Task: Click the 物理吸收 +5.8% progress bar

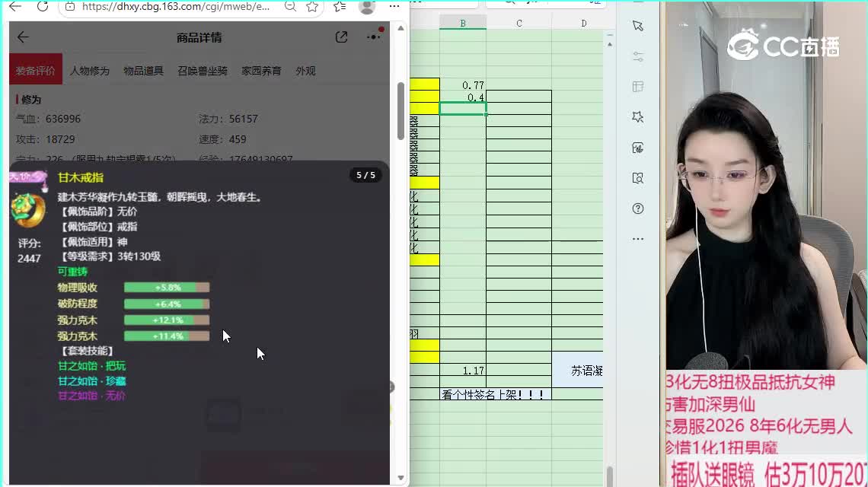Action: click(x=167, y=288)
